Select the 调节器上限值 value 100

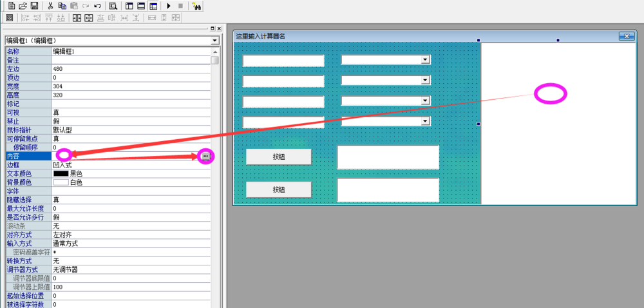(x=58, y=287)
